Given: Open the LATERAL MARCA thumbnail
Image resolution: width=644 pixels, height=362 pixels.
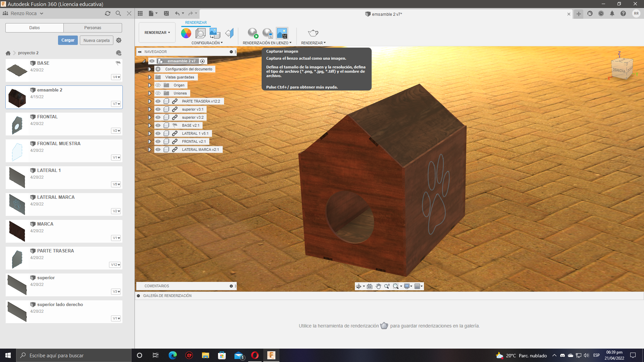Looking at the screenshot, I should (x=17, y=204).
